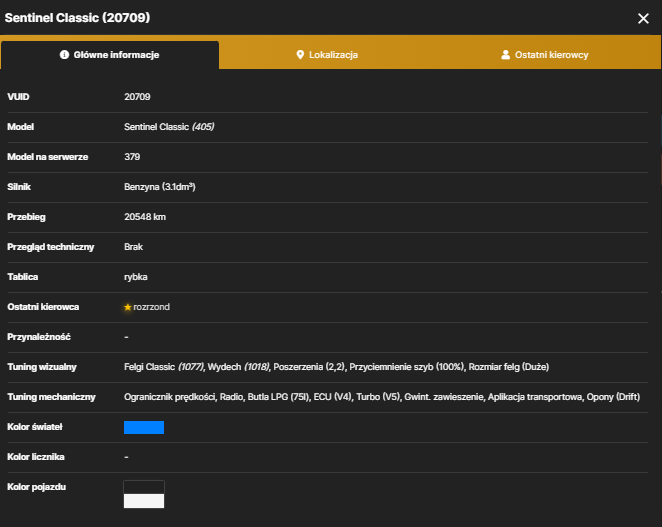Click the Gwint. zawieszenie tuning entry

444,397
